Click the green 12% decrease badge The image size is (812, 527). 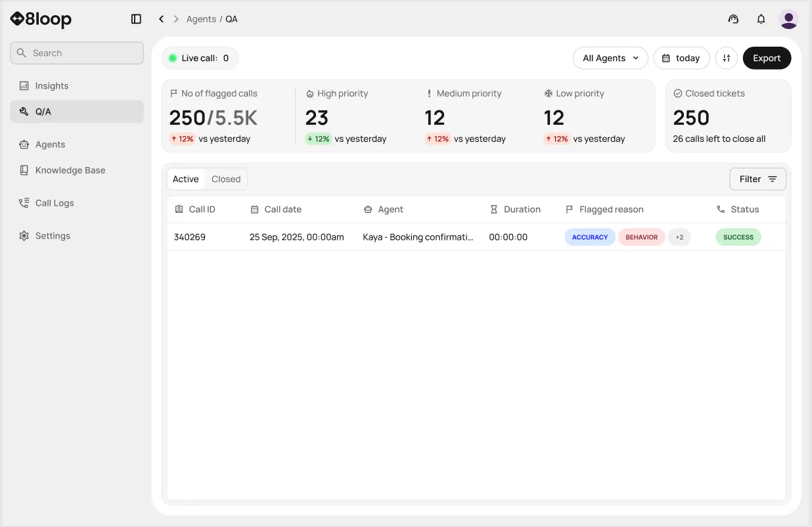point(318,139)
